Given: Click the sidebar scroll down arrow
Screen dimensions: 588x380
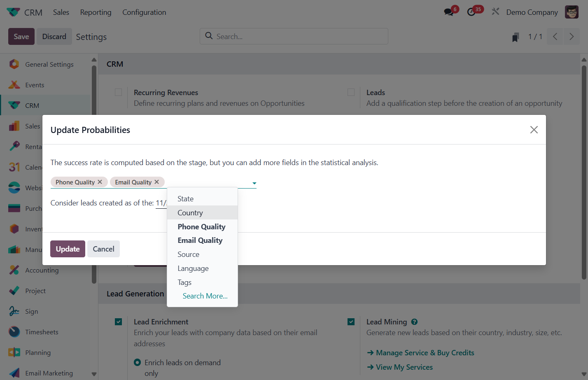Looking at the screenshot, I should pos(94,374).
